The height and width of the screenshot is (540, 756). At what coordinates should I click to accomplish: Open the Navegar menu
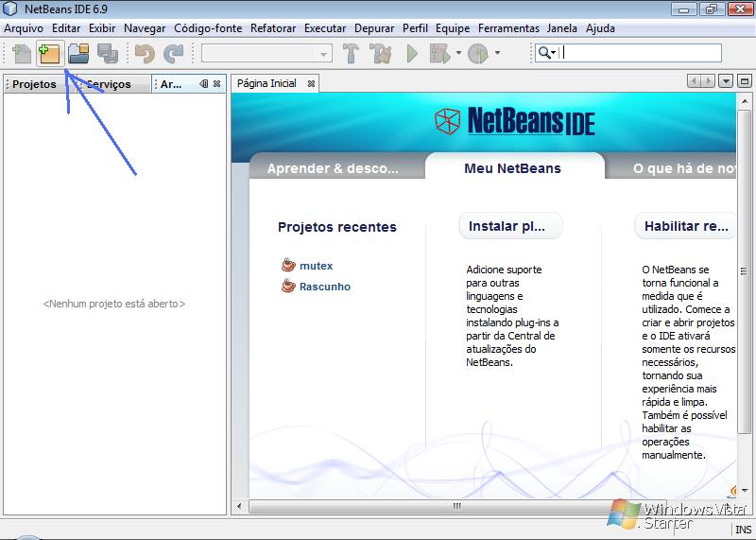pyautogui.click(x=145, y=28)
